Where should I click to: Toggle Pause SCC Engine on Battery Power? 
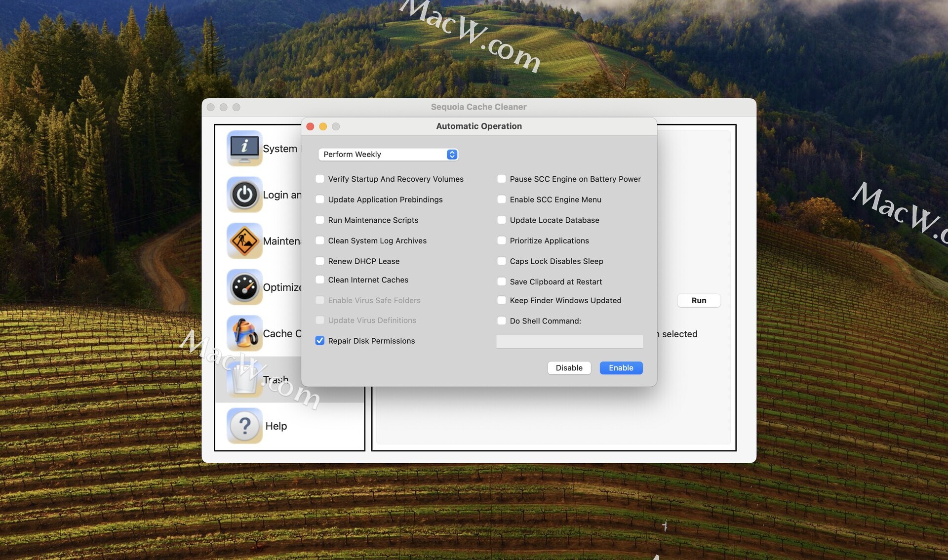(502, 179)
